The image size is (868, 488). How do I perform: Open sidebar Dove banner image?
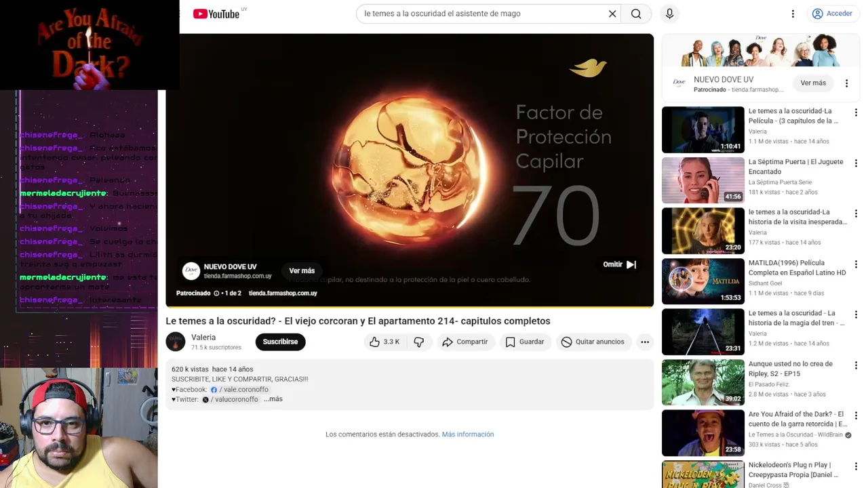point(761,51)
